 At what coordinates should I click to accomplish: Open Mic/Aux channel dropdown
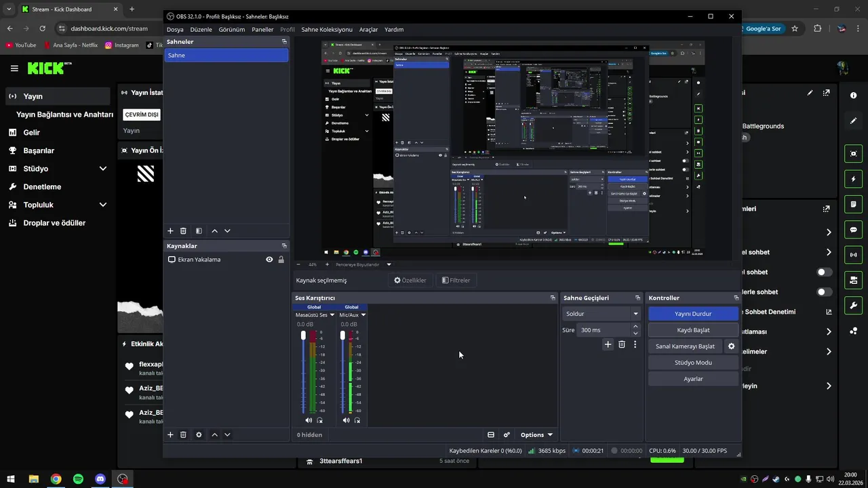[363, 314]
